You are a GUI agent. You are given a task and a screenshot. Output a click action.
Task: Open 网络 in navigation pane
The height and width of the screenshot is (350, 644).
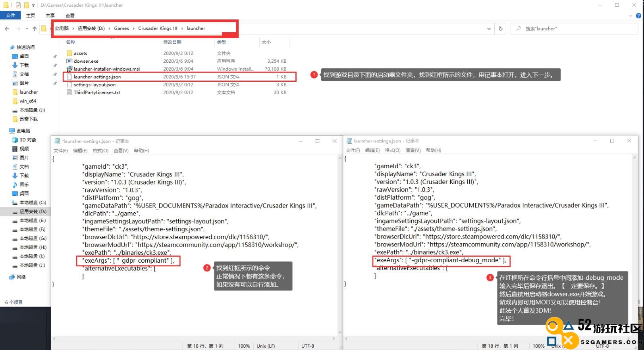(21, 277)
